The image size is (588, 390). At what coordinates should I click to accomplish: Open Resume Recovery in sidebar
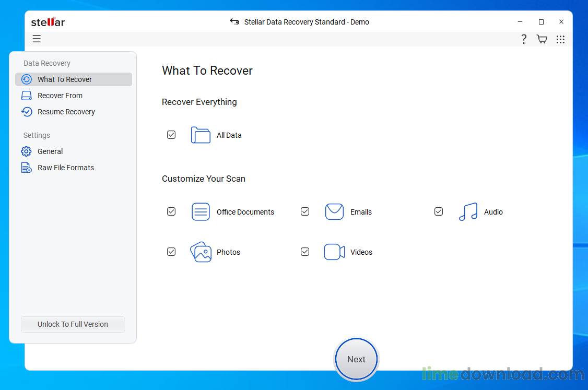tap(74, 112)
